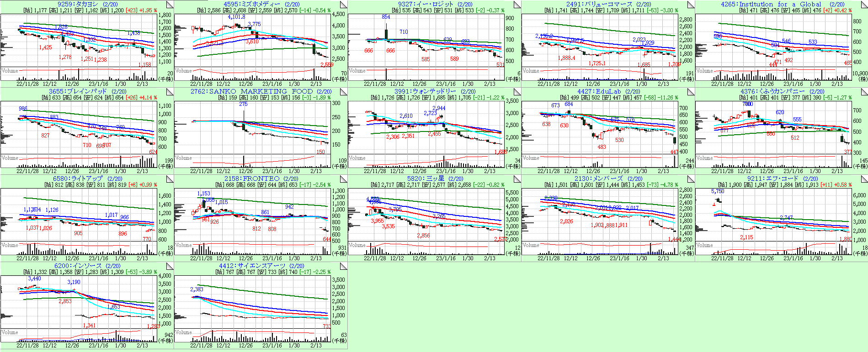The image size is (868, 352).
Task: Click the corner icon on 6200 インソース chart
Action: tap(170, 266)
